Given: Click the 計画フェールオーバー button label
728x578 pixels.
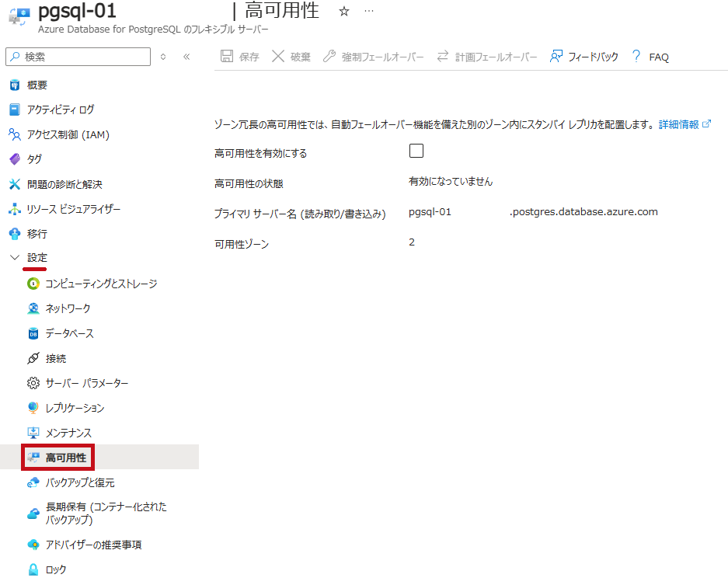Looking at the screenshot, I should [496, 57].
